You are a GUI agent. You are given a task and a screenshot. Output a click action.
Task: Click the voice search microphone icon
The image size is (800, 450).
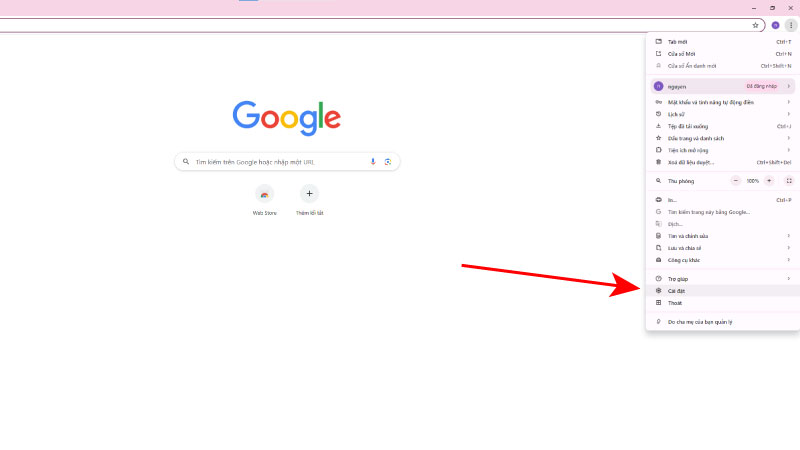coord(373,161)
